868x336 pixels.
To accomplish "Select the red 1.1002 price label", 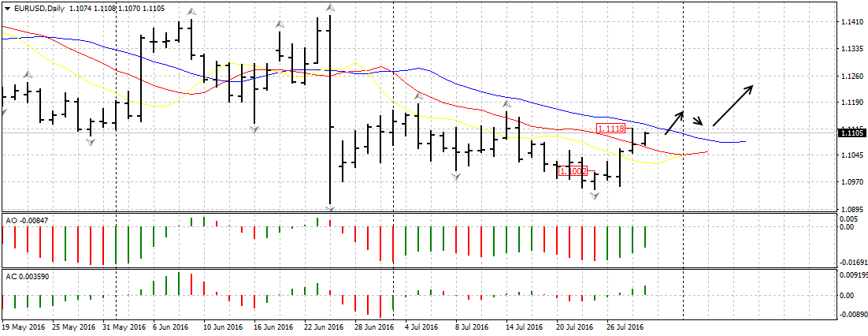I will pyautogui.click(x=573, y=170).
